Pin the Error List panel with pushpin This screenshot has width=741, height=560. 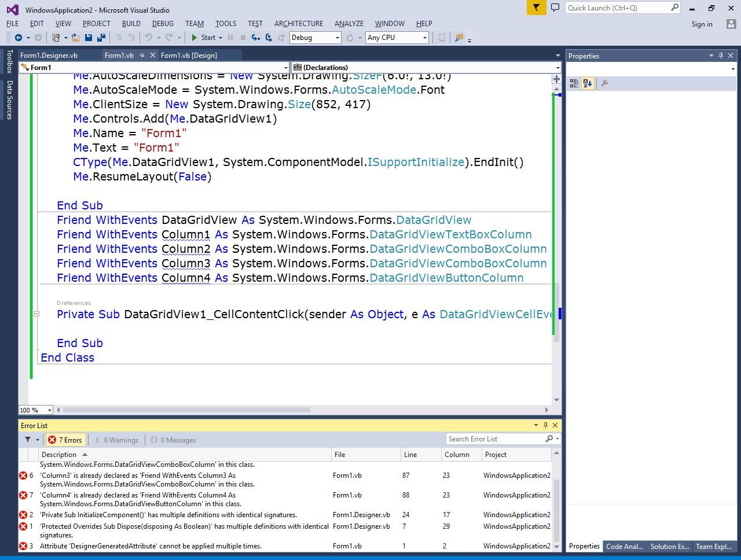tap(545, 425)
